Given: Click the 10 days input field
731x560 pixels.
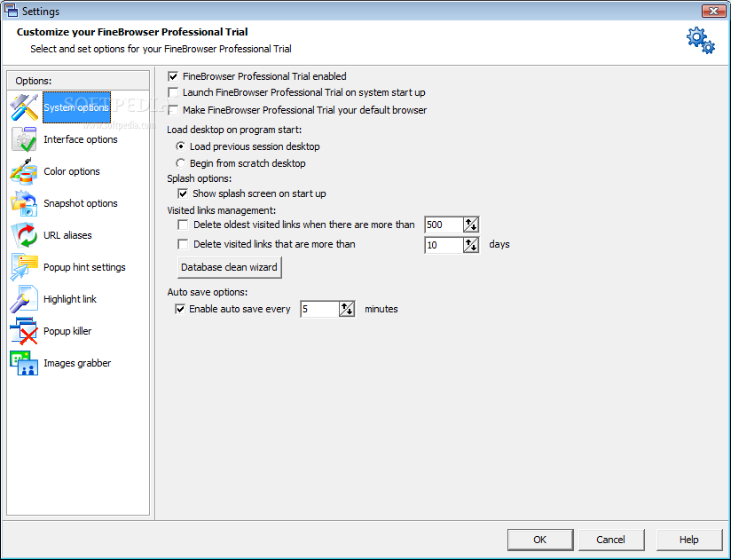Looking at the screenshot, I should click(x=444, y=245).
